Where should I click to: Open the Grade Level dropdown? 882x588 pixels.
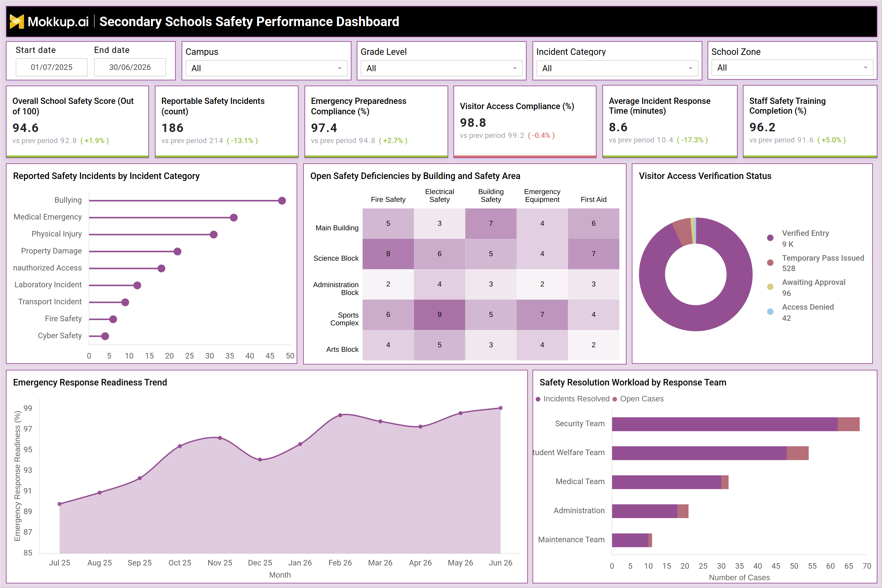441,68
